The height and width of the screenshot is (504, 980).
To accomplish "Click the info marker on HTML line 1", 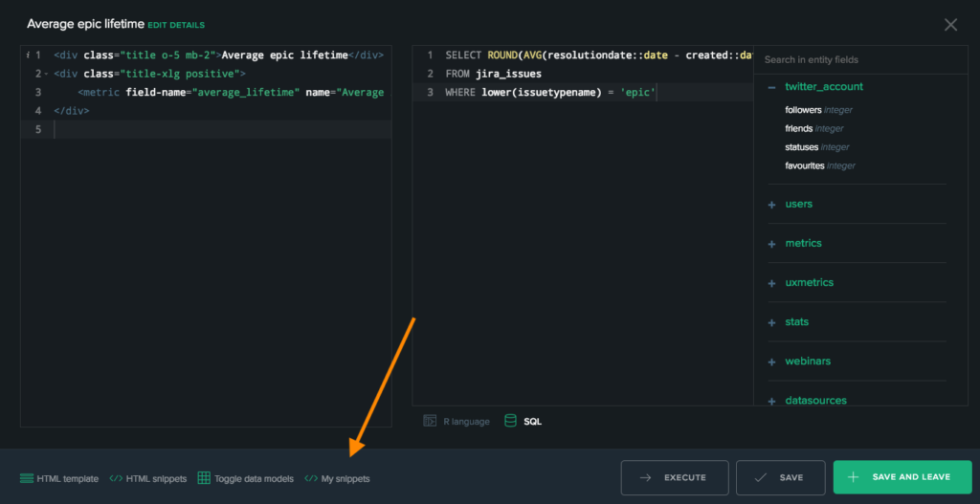I will point(28,55).
